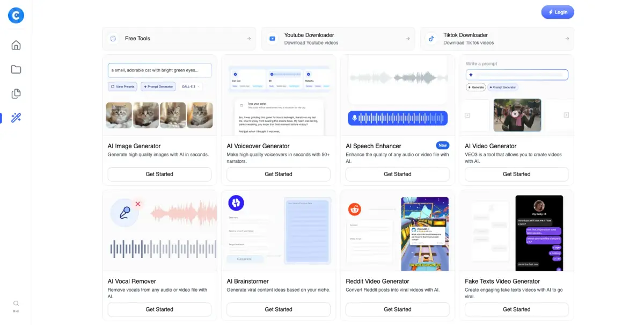Image resolution: width=644 pixels, height=325 pixels.
Task: Get Started with Fake Texts Video Generator
Action: pyautogui.click(x=517, y=309)
